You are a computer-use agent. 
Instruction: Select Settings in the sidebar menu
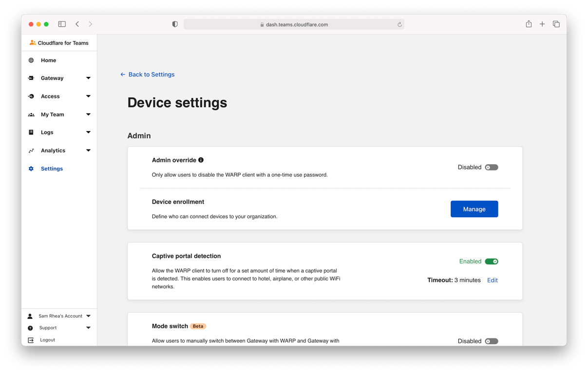pyautogui.click(x=52, y=168)
